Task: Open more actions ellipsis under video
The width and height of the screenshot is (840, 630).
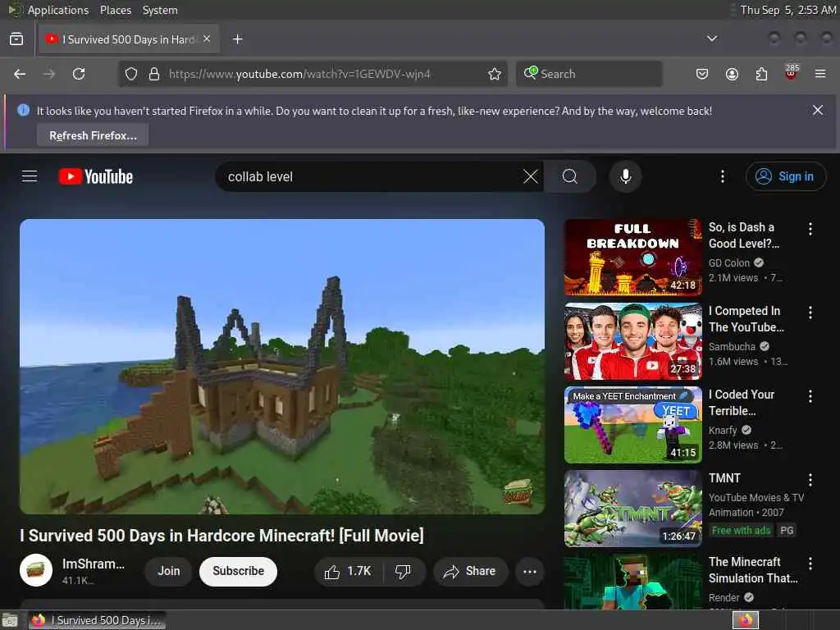Action: pyautogui.click(x=530, y=572)
